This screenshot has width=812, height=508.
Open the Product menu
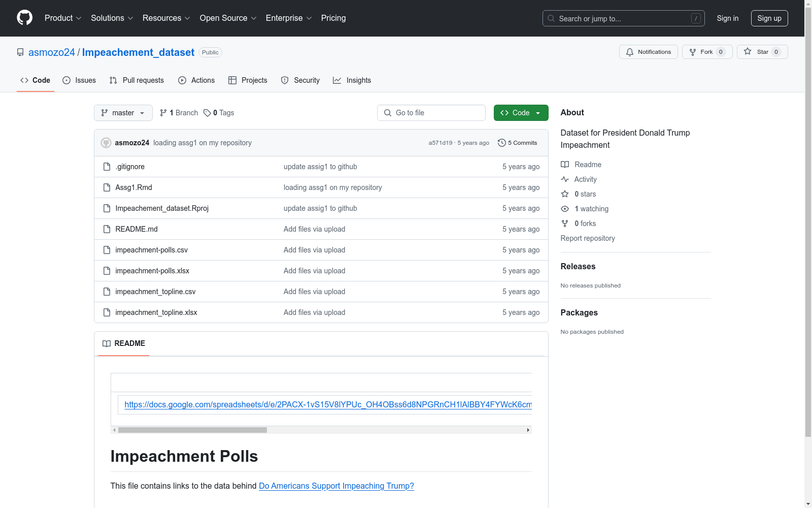(x=63, y=18)
